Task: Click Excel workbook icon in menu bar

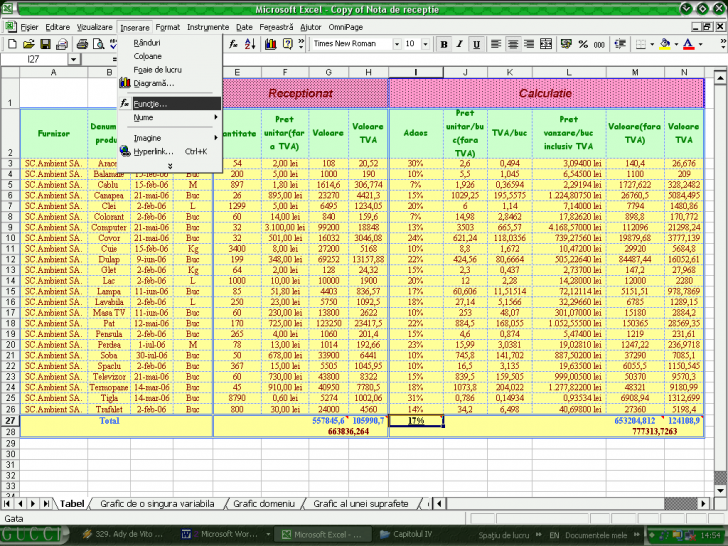Action: [11, 26]
